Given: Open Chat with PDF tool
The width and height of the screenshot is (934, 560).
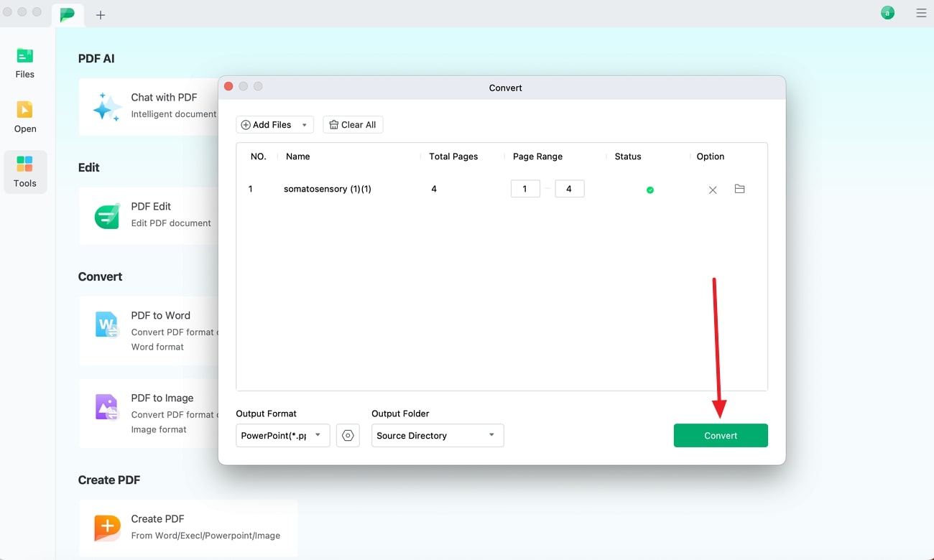Looking at the screenshot, I should [x=164, y=97].
